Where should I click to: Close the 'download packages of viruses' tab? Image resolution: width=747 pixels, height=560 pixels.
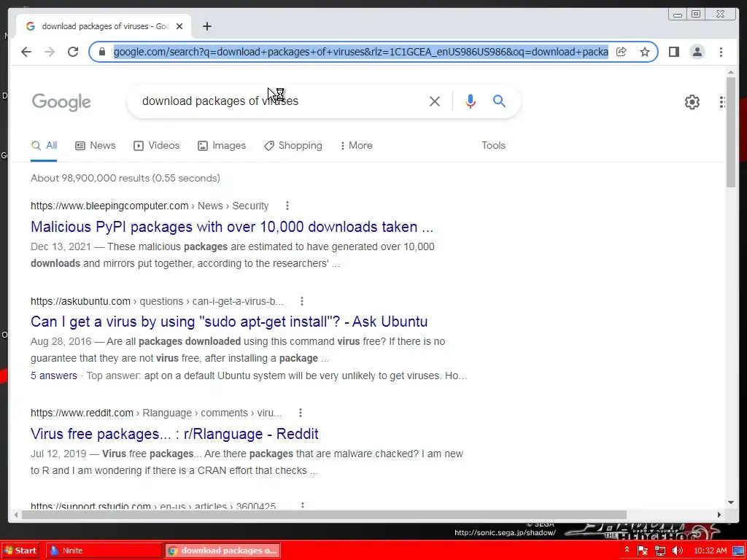179,26
